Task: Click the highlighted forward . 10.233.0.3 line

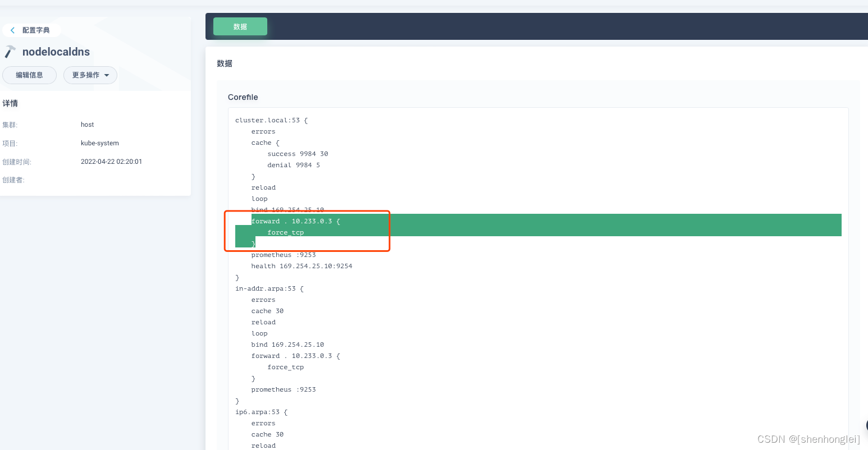Action: click(x=295, y=221)
